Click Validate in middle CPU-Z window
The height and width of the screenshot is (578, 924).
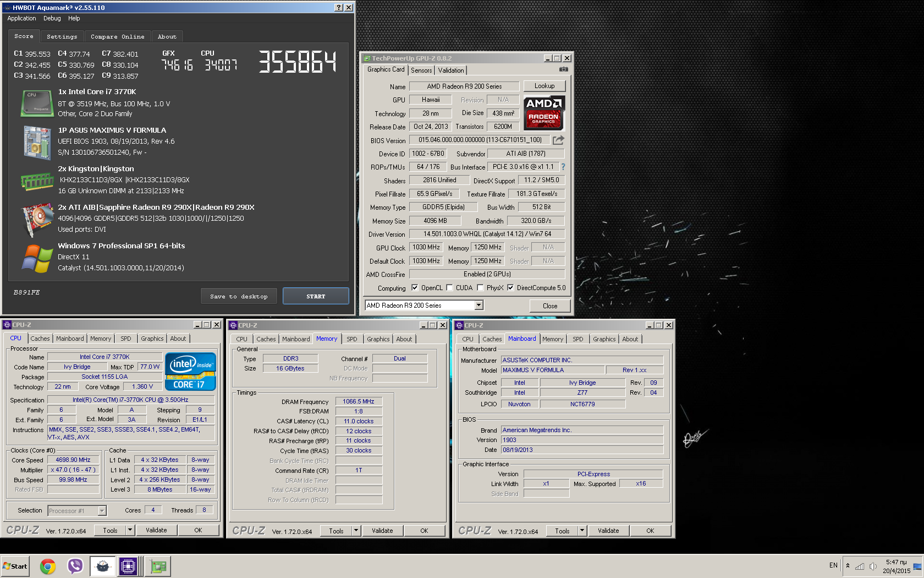click(x=382, y=531)
